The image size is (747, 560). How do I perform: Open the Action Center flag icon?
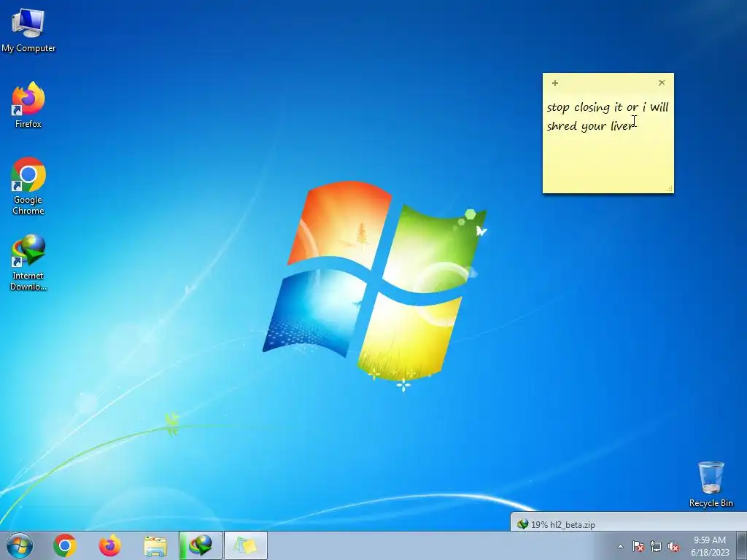(x=638, y=547)
